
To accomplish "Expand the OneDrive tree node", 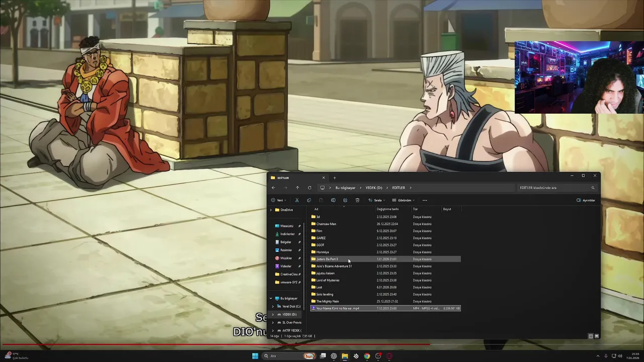I will click(x=271, y=210).
